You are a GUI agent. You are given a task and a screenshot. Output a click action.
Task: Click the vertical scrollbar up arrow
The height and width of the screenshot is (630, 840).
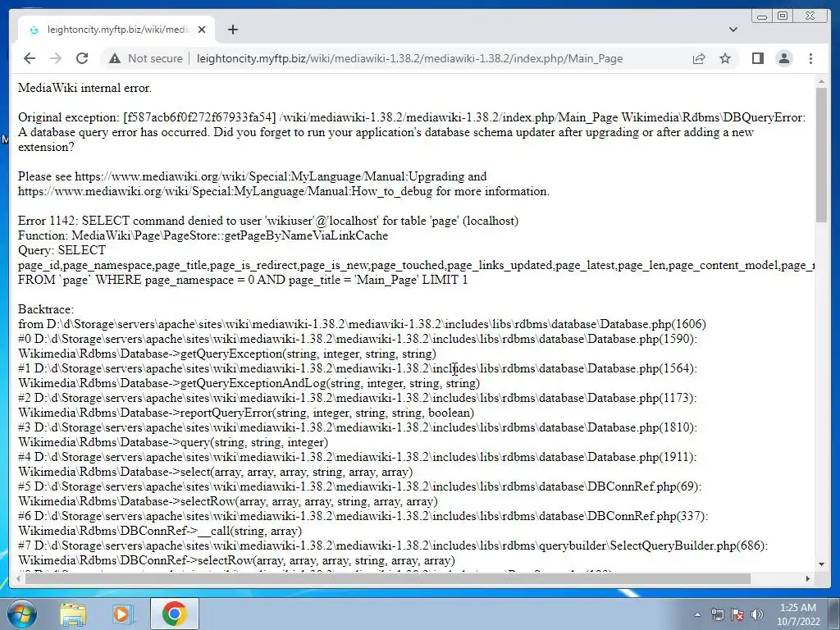[x=821, y=81]
